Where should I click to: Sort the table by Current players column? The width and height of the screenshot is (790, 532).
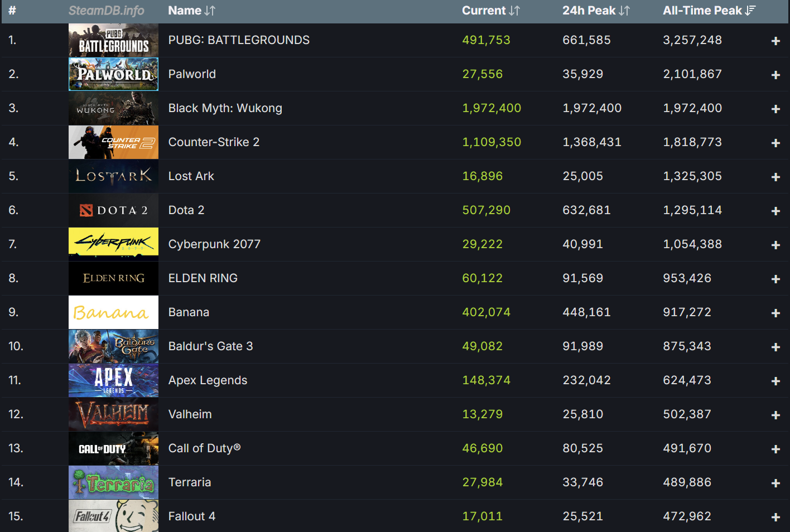(x=491, y=11)
